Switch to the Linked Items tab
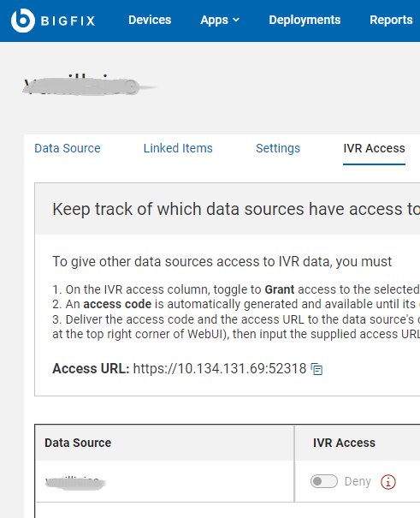The image size is (420, 518). coord(178,148)
